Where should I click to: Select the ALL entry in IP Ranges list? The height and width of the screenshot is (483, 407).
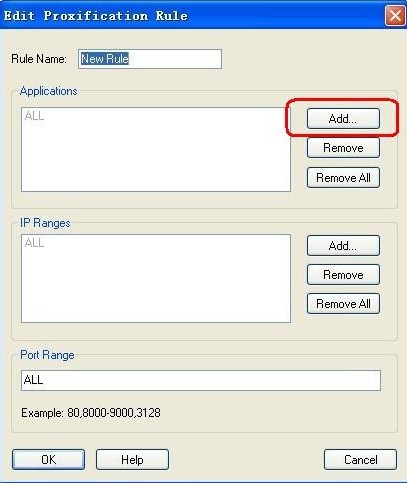[34, 243]
